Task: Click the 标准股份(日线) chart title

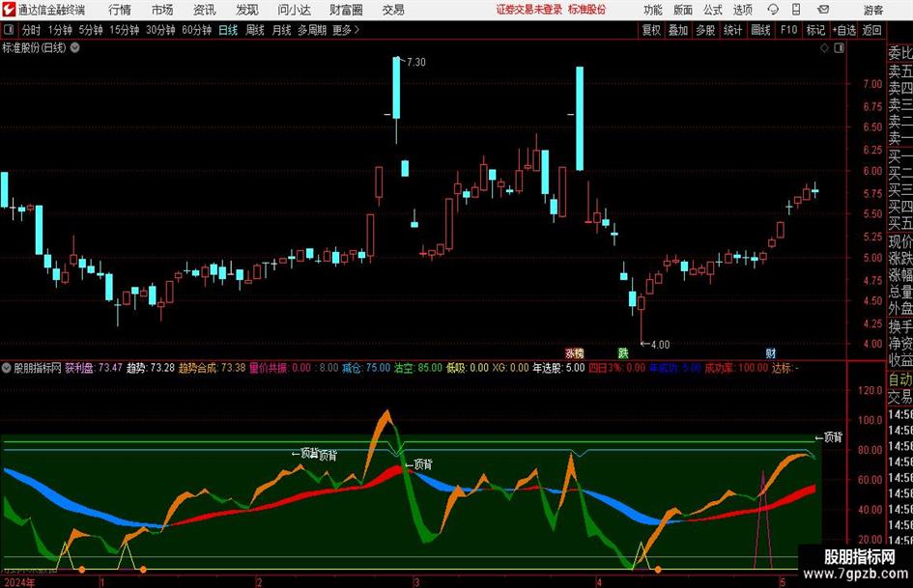Action: (35, 47)
